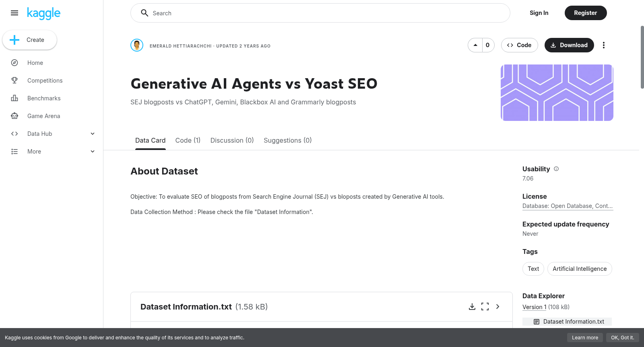
Task: Click the dark Download button
Action: [569, 45]
